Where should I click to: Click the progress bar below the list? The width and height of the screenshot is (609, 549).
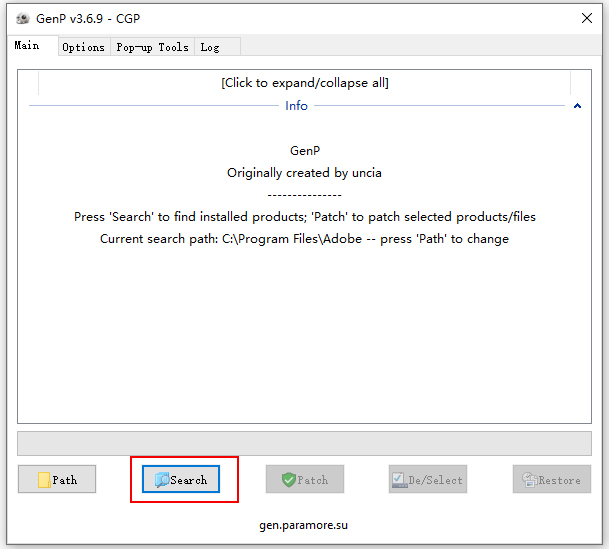[304, 443]
